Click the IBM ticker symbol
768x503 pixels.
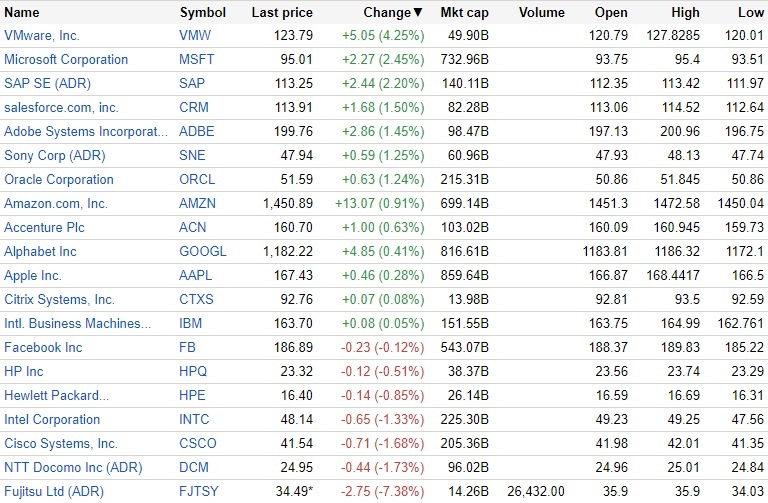pyautogui.click(x=190, y=324)
